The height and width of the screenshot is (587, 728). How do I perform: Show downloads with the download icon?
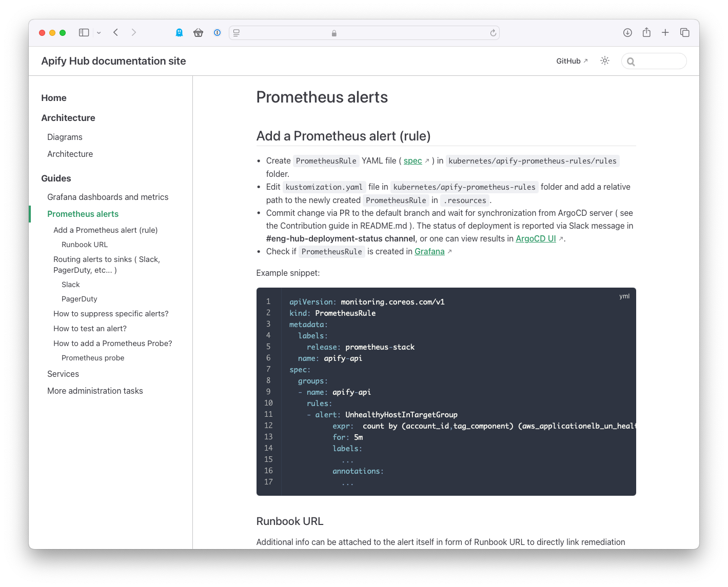pos(627,32)
